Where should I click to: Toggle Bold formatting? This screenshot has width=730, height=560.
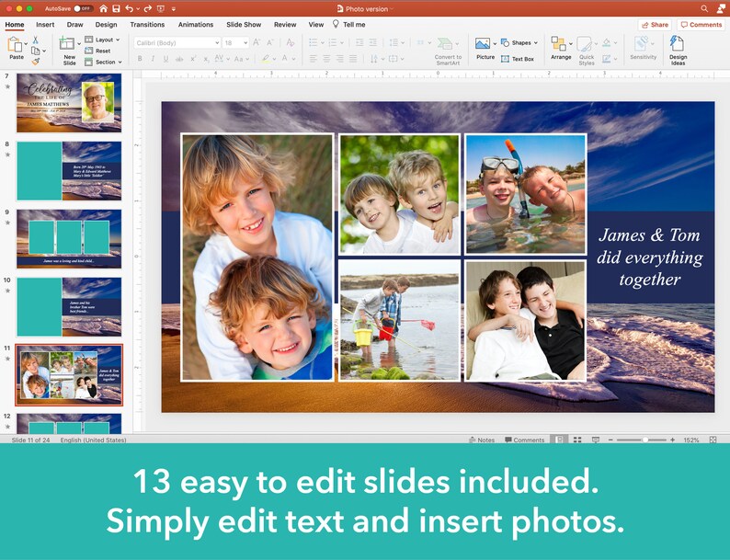140,59
